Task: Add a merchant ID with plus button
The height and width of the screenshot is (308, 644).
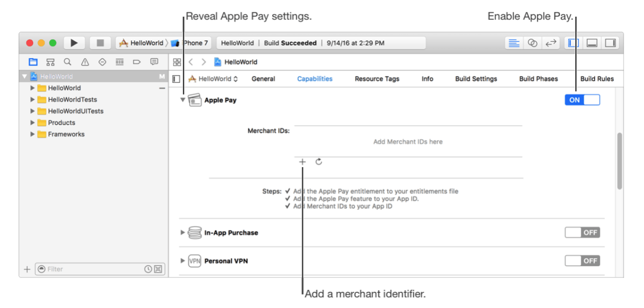Action: point(302,162)
